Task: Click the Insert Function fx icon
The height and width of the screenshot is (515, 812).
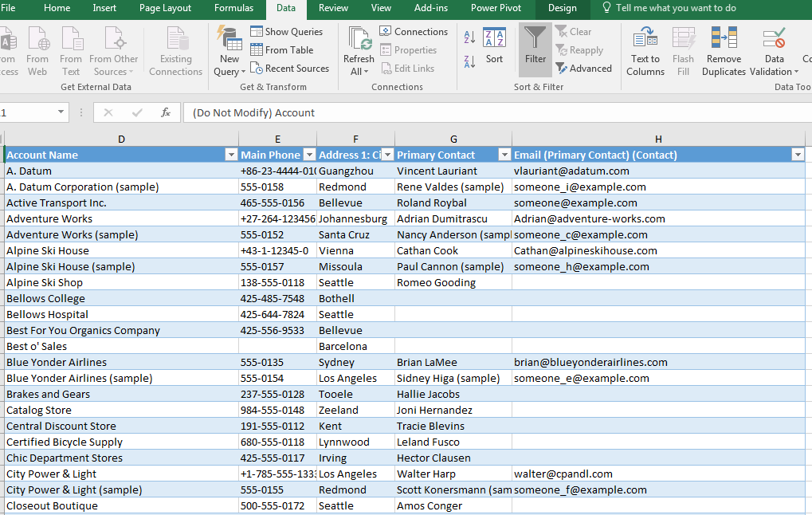Action: tap(166, 112)
